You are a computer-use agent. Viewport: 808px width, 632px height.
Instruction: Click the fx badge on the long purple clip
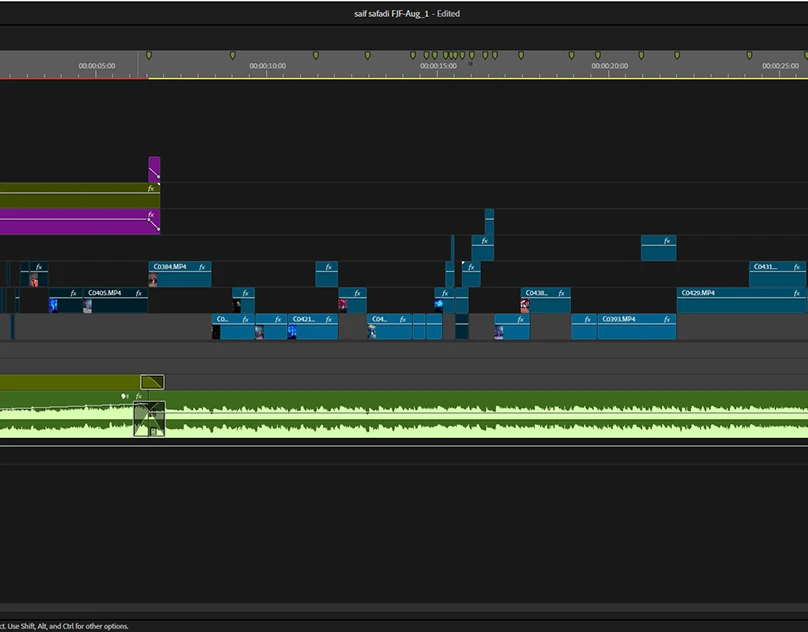(x=151, y=214)
